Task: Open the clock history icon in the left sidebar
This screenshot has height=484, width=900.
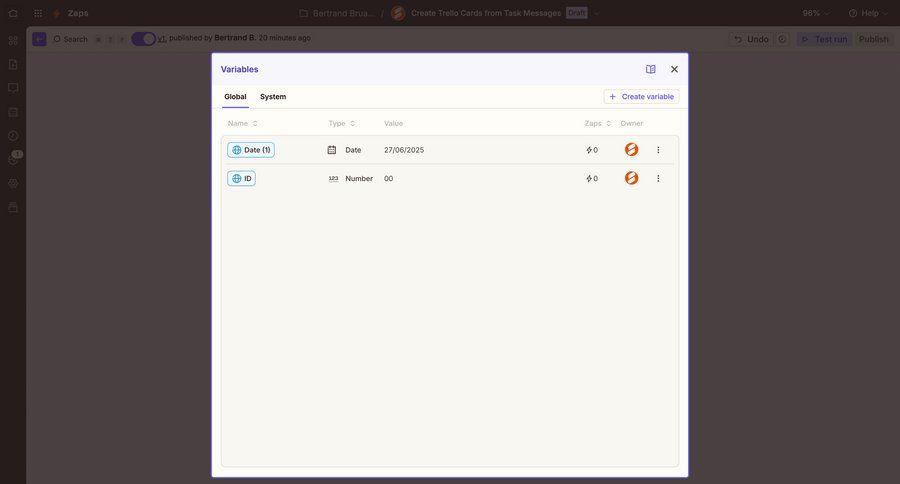Action: coord(13,136)
